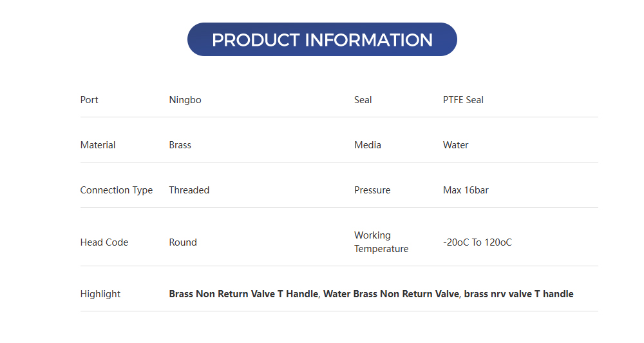The width and height of the screenshot is (644, 343).
Task: Select the Threaded value
Action: click(x=189, y=190)
